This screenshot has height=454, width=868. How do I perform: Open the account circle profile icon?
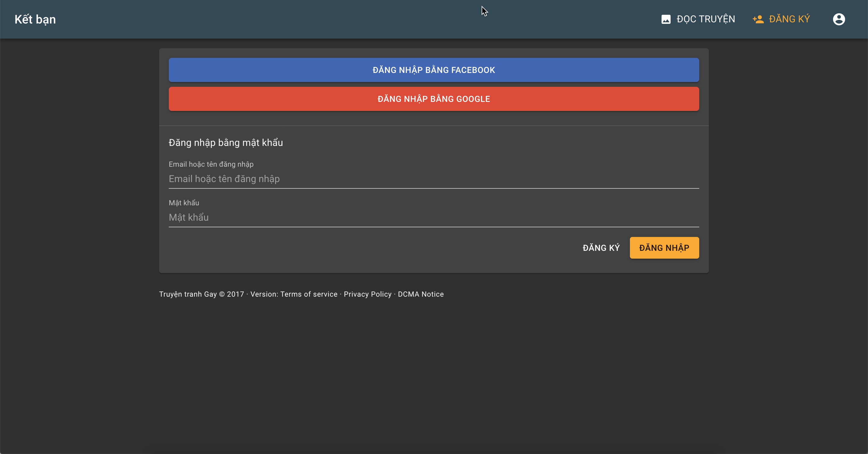pyautogui.click(x=839, y=19)
